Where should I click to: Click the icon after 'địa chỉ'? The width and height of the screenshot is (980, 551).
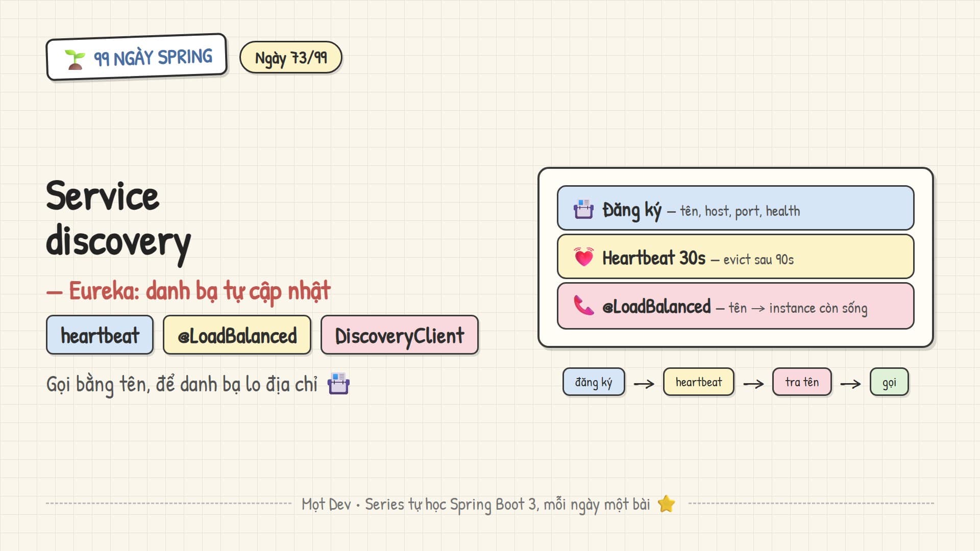(x=338, y=384)
